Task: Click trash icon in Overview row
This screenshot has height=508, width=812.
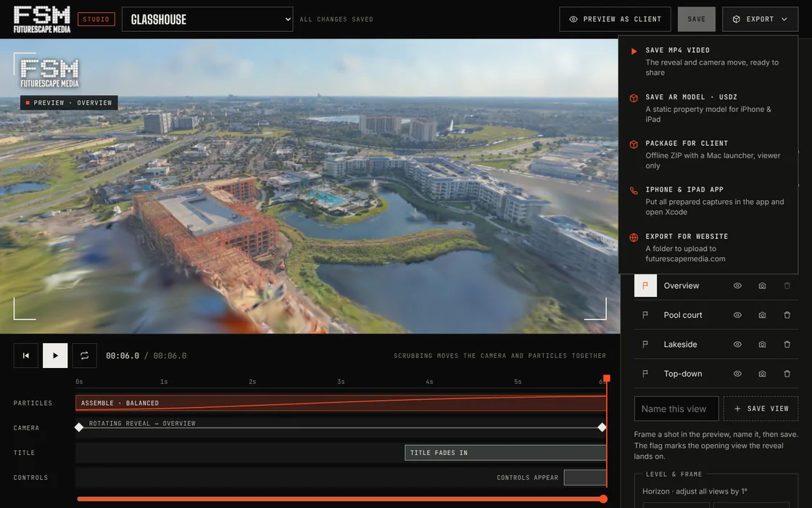Action: click(787, 286)
